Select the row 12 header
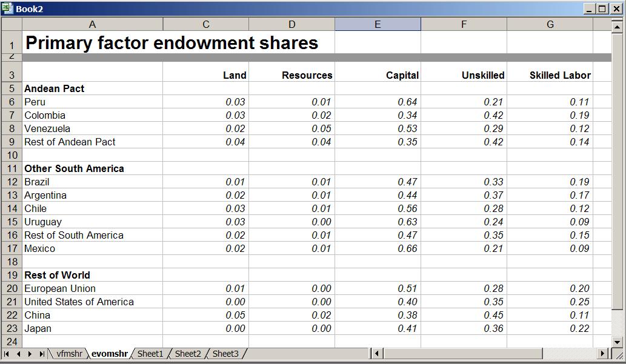 [12, 182]
